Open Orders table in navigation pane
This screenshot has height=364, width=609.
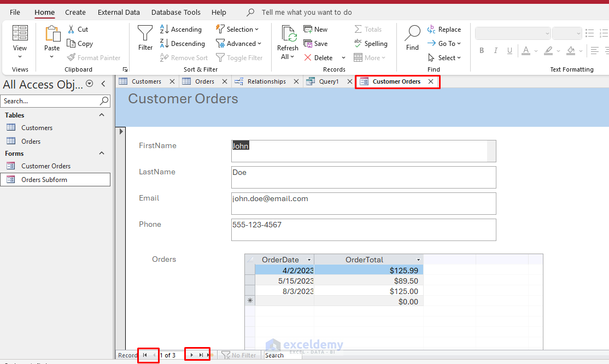[x=31, y=142]
